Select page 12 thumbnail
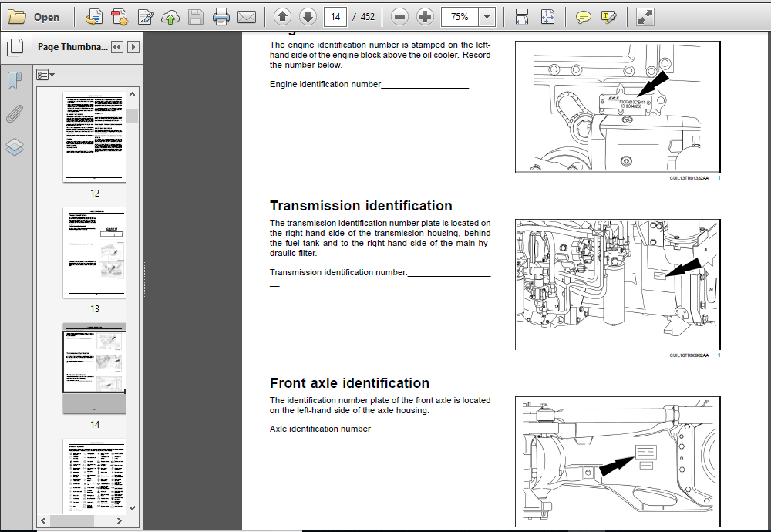This screenshot has width=771, height=532. (x=94, y=137)
